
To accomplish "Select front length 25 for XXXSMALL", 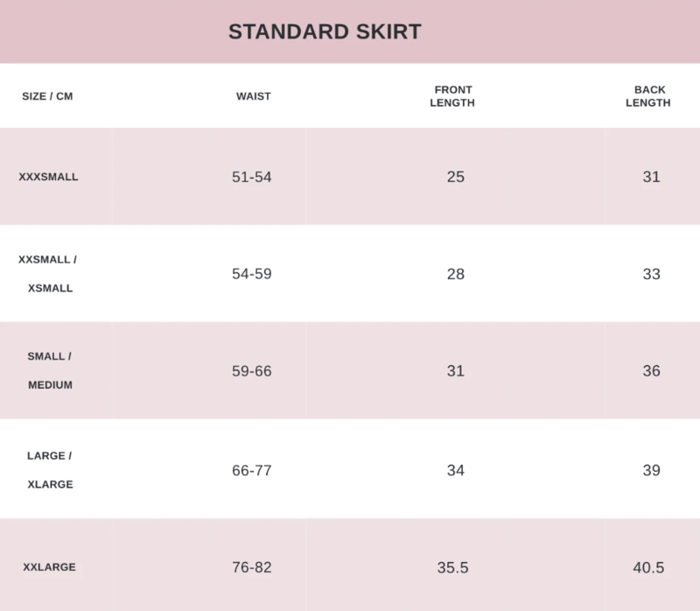I will 455,177.
